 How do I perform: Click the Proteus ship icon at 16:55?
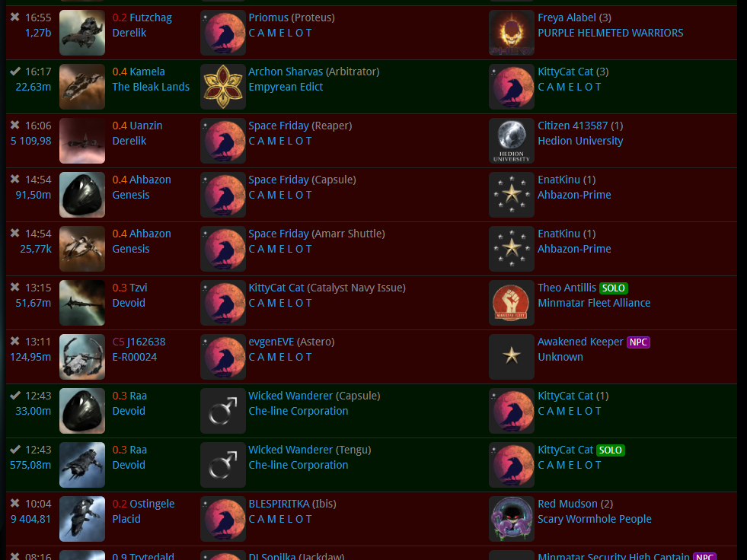tap(82, 33)
